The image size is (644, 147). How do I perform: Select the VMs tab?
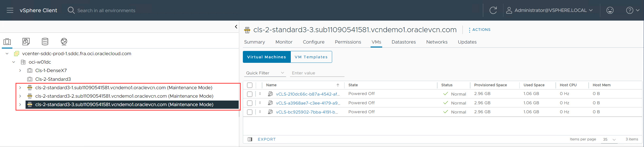pos(376,42)
